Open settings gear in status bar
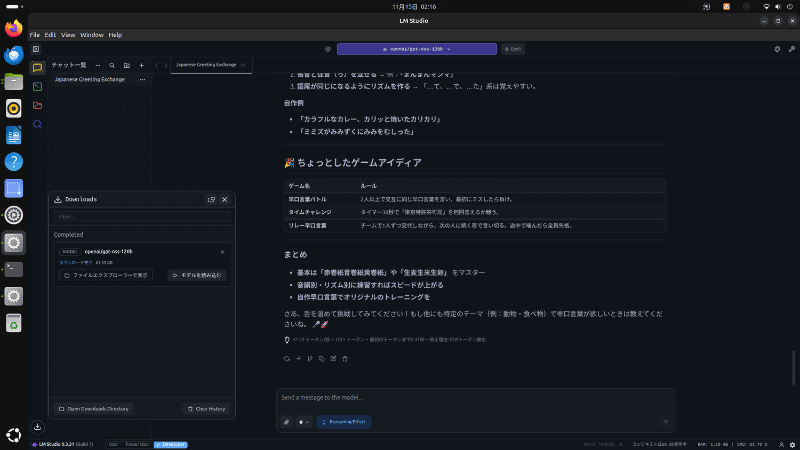 [x=792, y=445]
